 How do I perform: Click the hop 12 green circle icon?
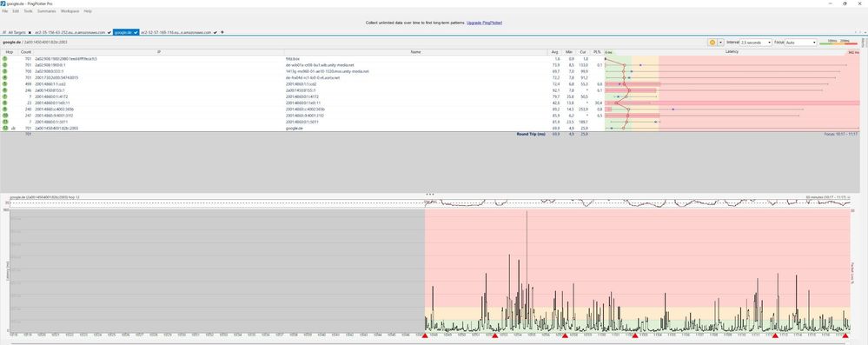pyautogui.click(x=5, y=128)
